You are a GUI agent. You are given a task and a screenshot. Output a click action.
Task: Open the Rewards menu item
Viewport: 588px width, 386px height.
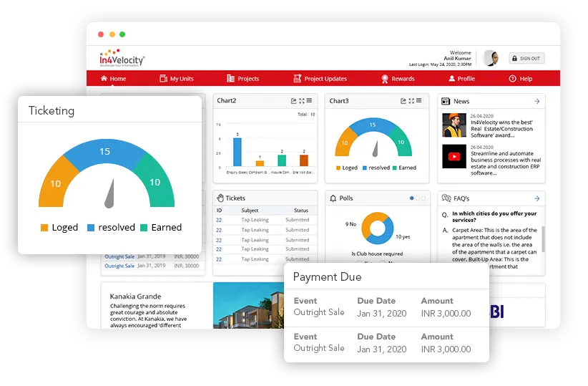pyautogui.click(x=398, y=79)
